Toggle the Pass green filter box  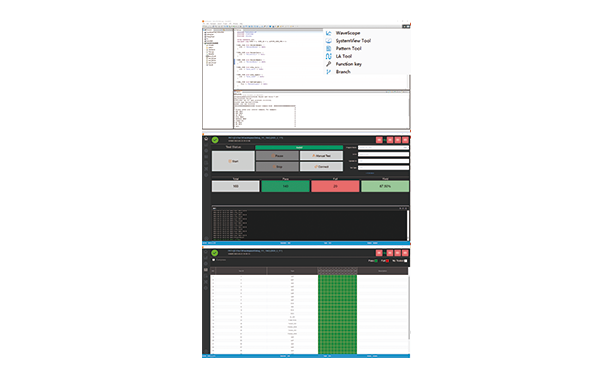tap(376, 261)
